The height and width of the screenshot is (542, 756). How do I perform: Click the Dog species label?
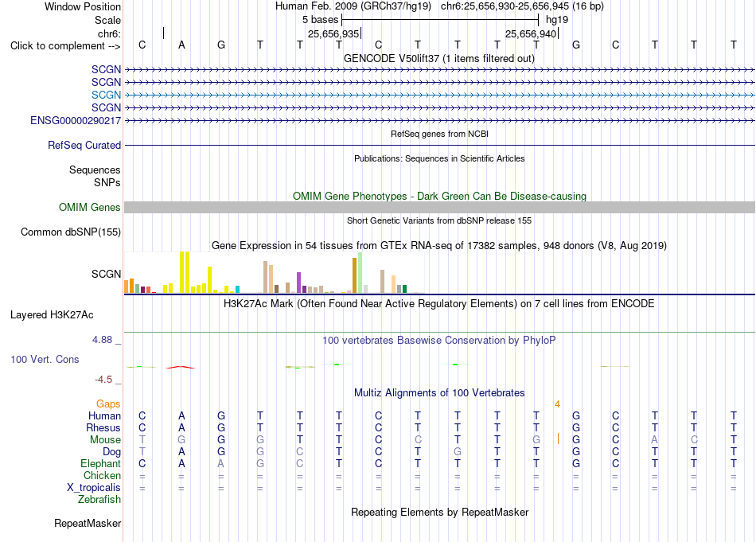point(112,452)
